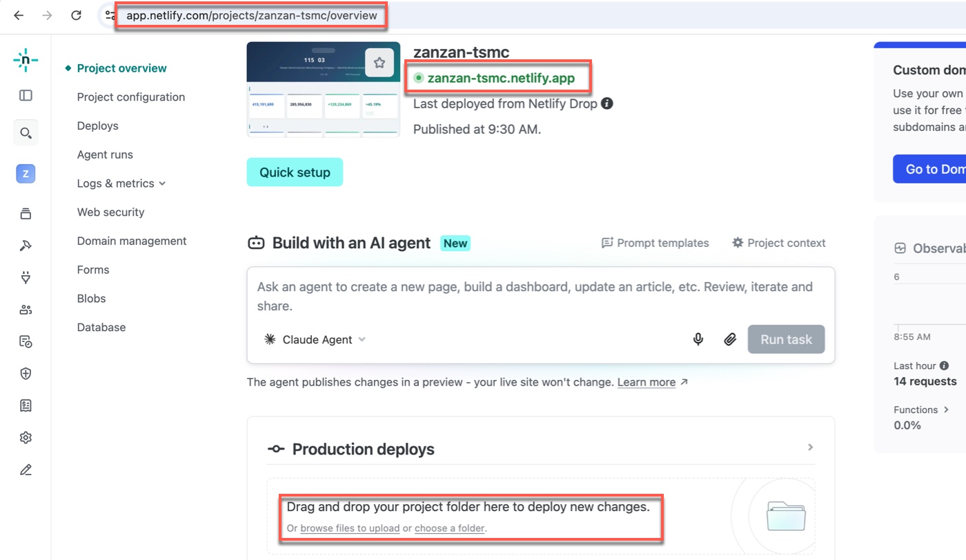Click the plug extensions icon in sidebar
This screenshot has height=560, width=966.
26,278
